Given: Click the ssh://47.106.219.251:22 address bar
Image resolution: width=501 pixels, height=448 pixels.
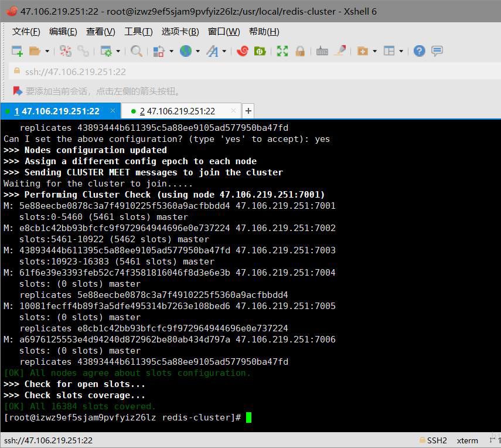Looking at the screenshot, I should point(255,72).
